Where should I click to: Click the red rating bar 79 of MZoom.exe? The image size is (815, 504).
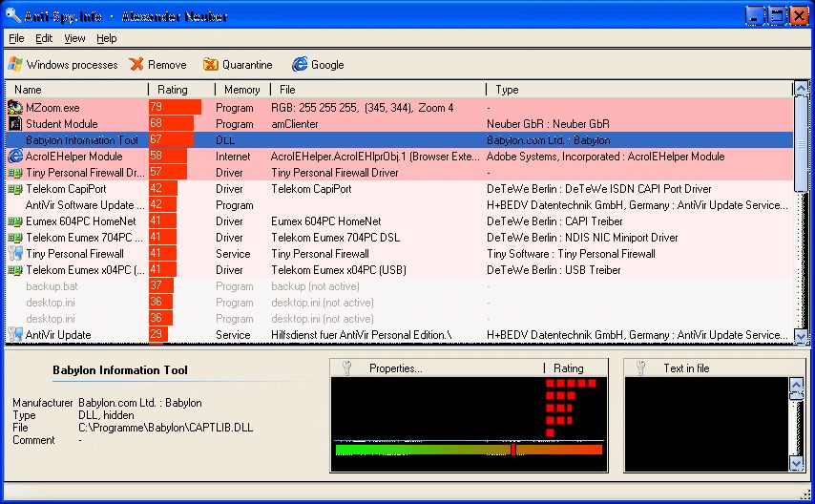pyautogui.click(x=176, y=107)
